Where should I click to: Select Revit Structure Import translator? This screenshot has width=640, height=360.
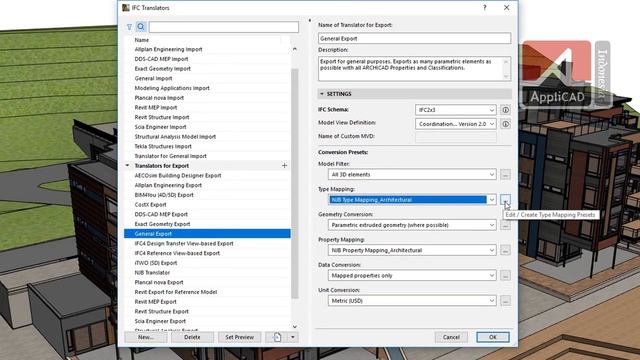click(x=207, y=117)
